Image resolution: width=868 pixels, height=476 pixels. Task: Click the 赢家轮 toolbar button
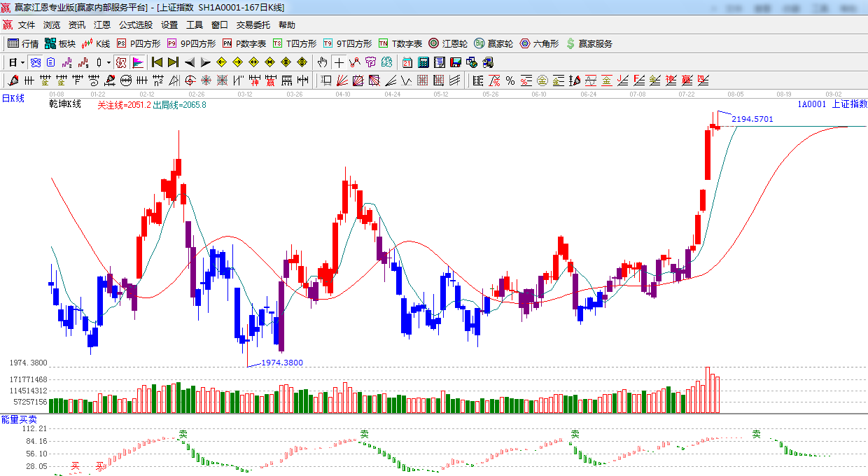pos(493,43)
